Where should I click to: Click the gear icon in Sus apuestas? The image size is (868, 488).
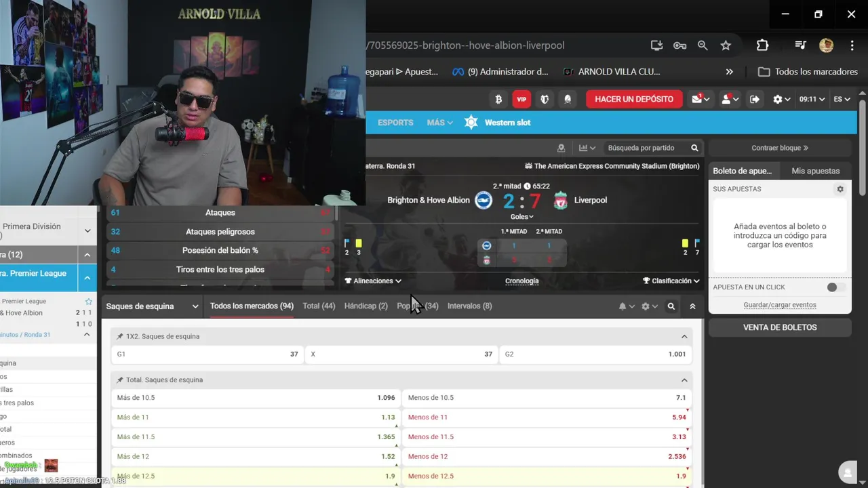(x=840, y=189)
